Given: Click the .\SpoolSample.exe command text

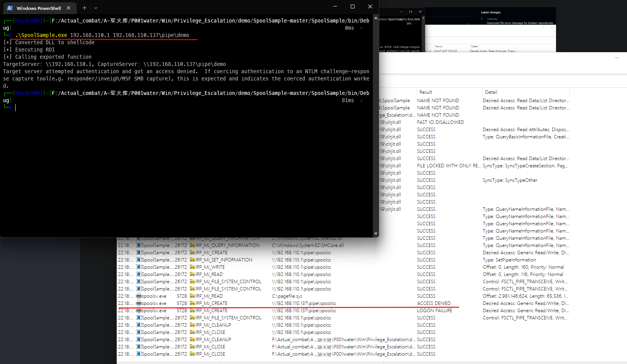Looking at the screenshot, I should pyautogui.click(x=41, y=35).
